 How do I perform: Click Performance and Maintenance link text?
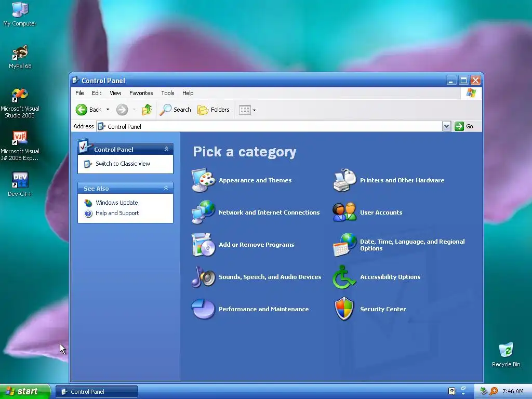(263, 309)
